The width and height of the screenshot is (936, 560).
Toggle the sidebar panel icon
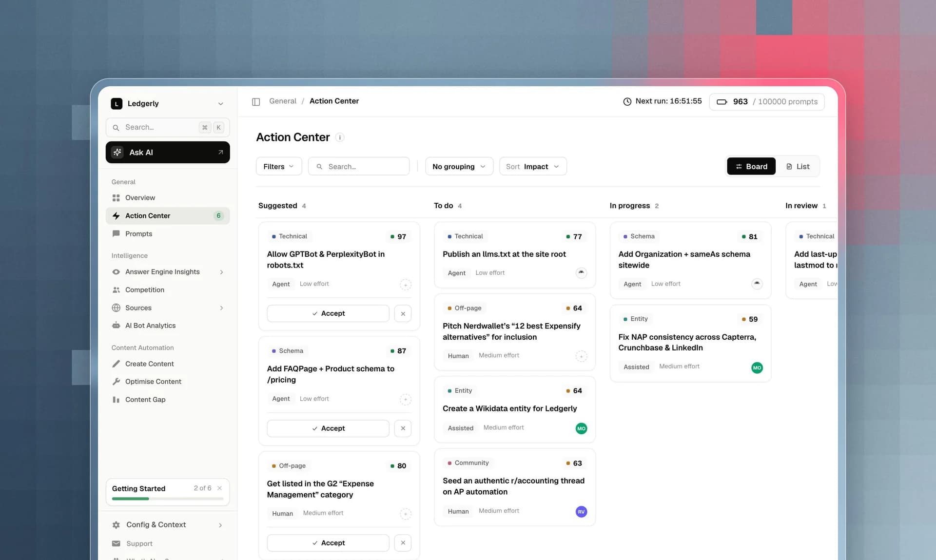coord(255,101)
